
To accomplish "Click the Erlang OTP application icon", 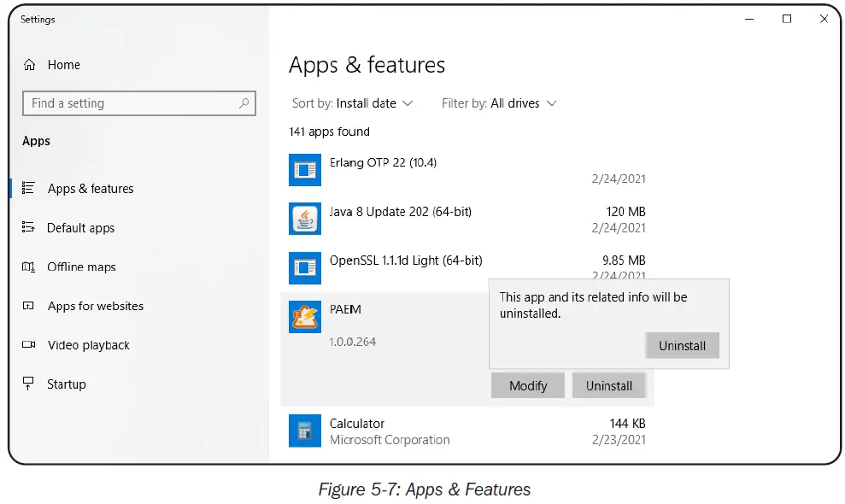I will (304, 169).
